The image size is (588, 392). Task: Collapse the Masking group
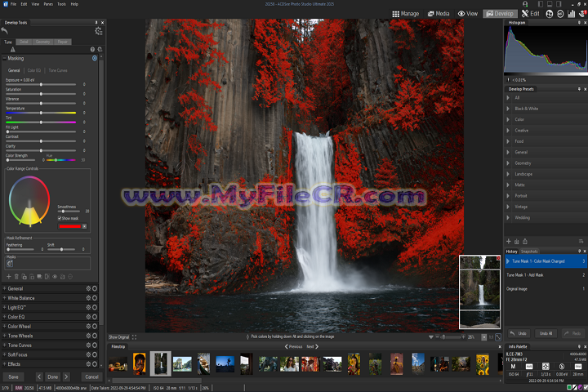click(x=5, y=58)
